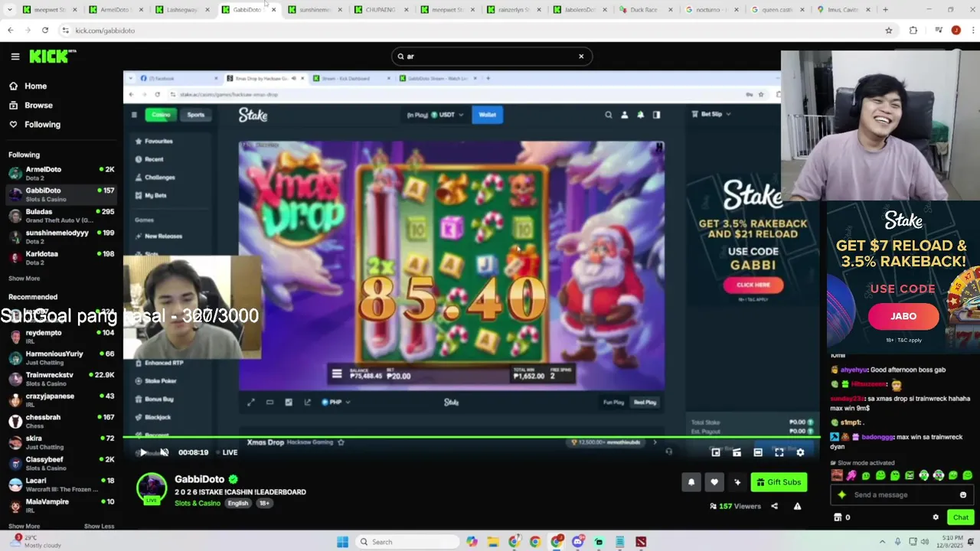Switch to CHUPAENG browser tab

coord(381,10)
